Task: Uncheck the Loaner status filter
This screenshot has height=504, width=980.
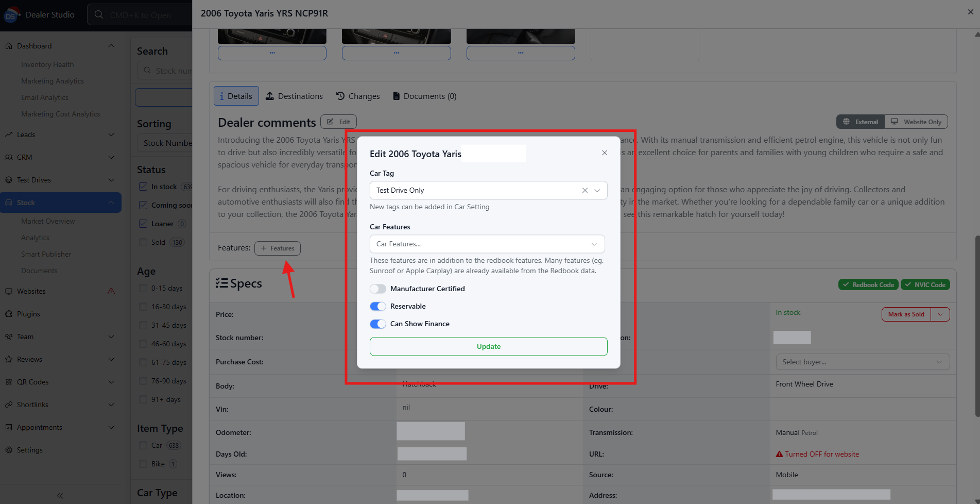Action: 143,224
